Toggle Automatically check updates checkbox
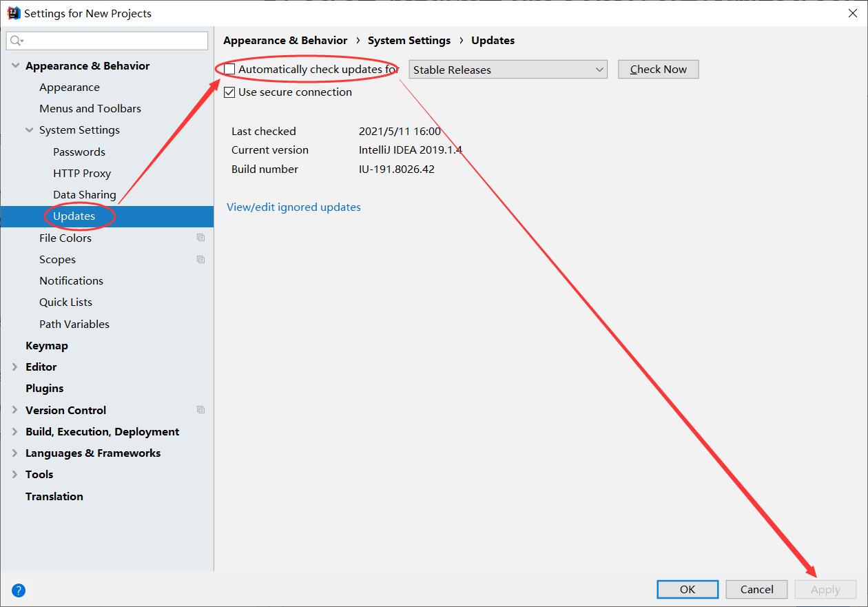 point(229,69)
